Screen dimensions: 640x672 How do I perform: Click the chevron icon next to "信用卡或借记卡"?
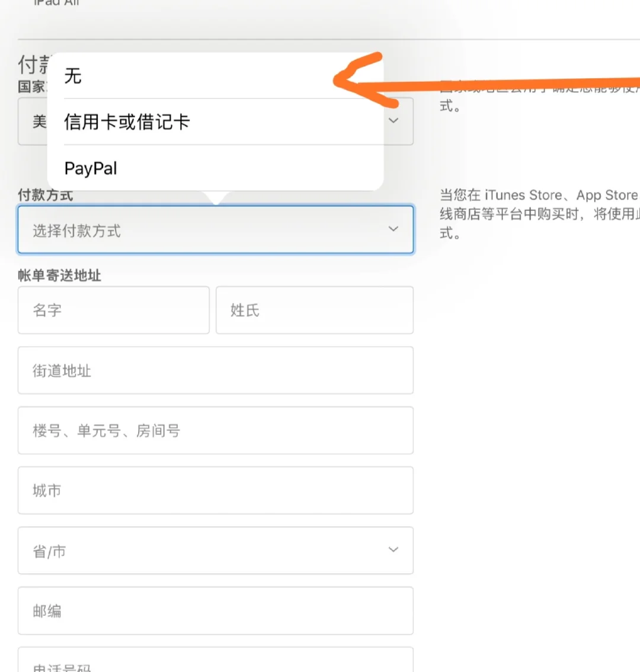393,120
